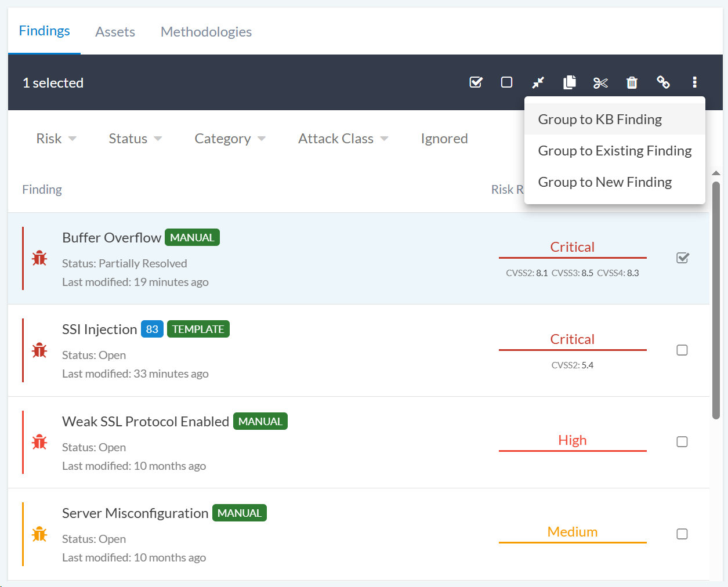The width and height of the screenshot is (728, 587).
Task: Click the select all checkmark icon
Action: coord(476,82)
